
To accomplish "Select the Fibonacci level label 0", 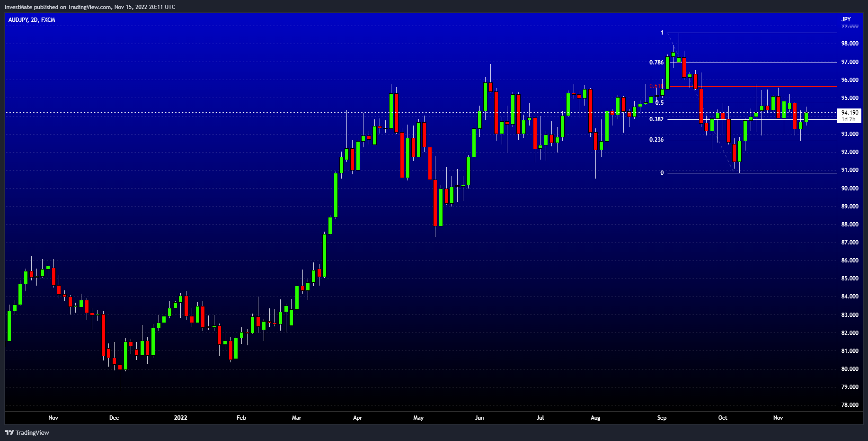I will click(x=662, y=173).
